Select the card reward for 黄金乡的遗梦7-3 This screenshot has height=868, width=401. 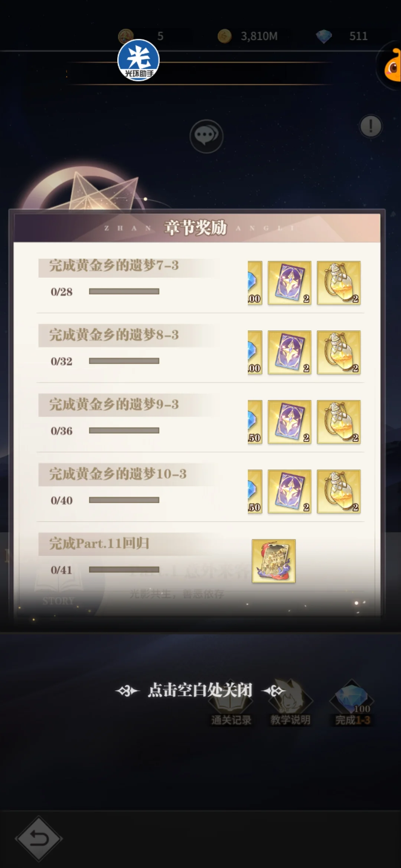pyautogui.click(x=290, y=283)
